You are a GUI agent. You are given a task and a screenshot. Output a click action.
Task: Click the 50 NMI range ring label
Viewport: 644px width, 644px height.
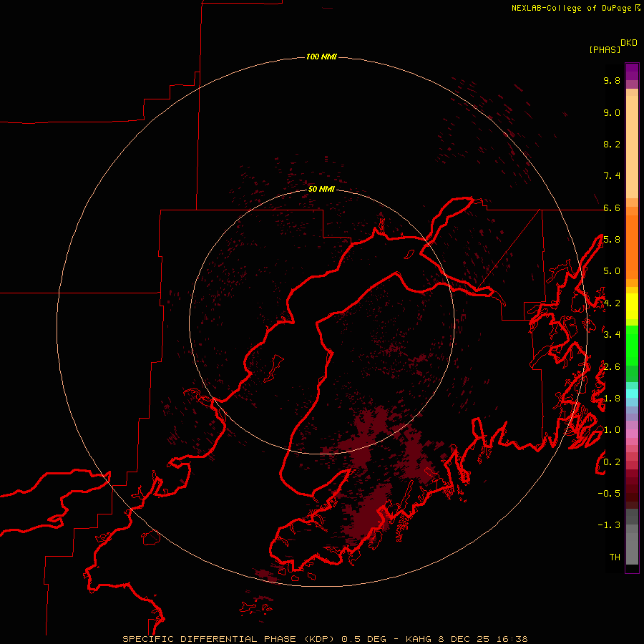pyautogui.click(x=321, y=189)
